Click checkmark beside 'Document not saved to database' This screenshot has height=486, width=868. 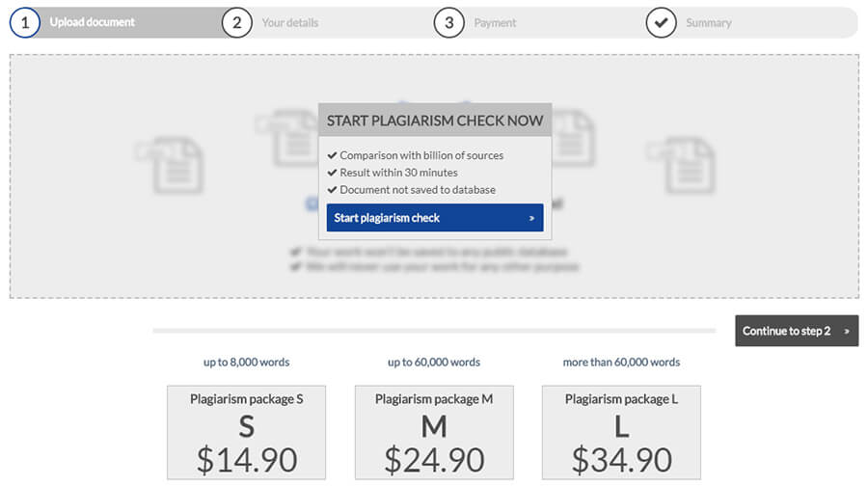point(332,190)
